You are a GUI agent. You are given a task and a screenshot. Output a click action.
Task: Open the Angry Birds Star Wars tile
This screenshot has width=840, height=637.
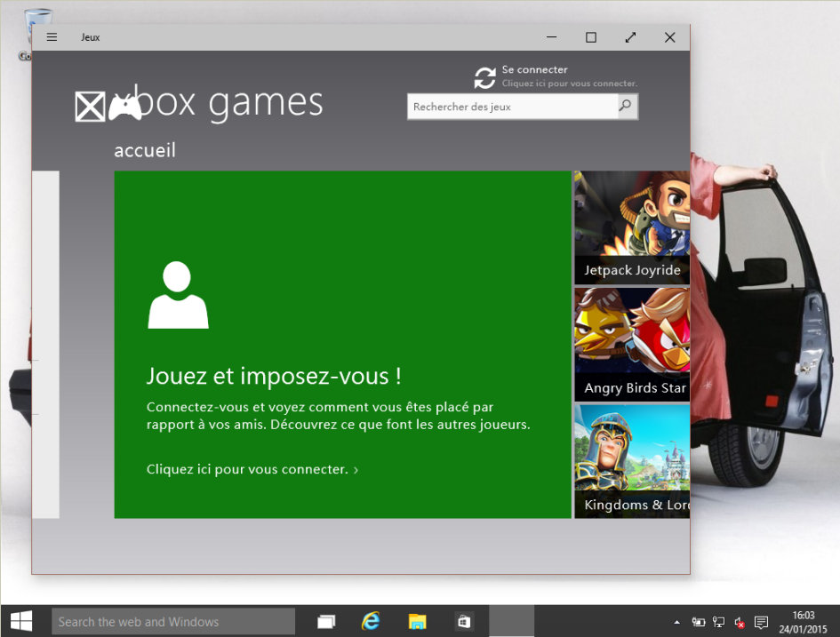click(x=631, y=344)
